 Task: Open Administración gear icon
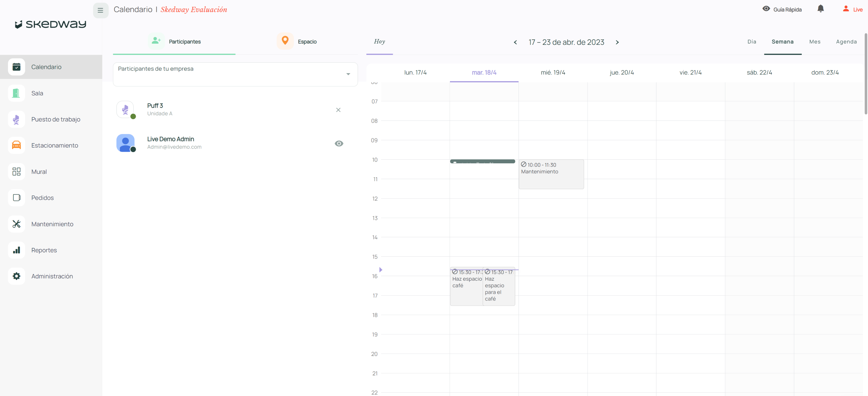click(16, 276)
